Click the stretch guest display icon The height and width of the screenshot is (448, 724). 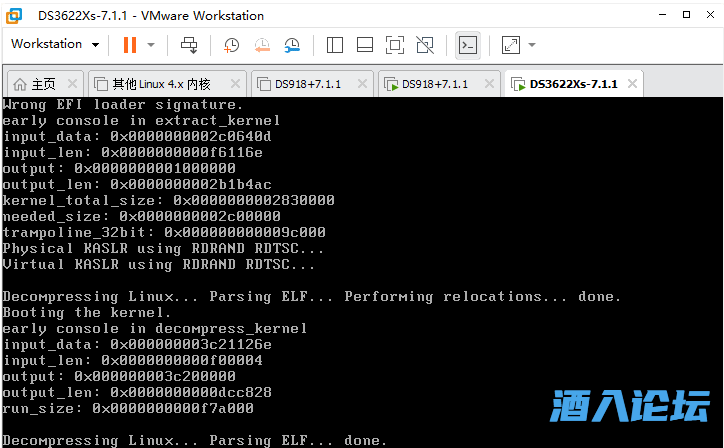(511, 44)
